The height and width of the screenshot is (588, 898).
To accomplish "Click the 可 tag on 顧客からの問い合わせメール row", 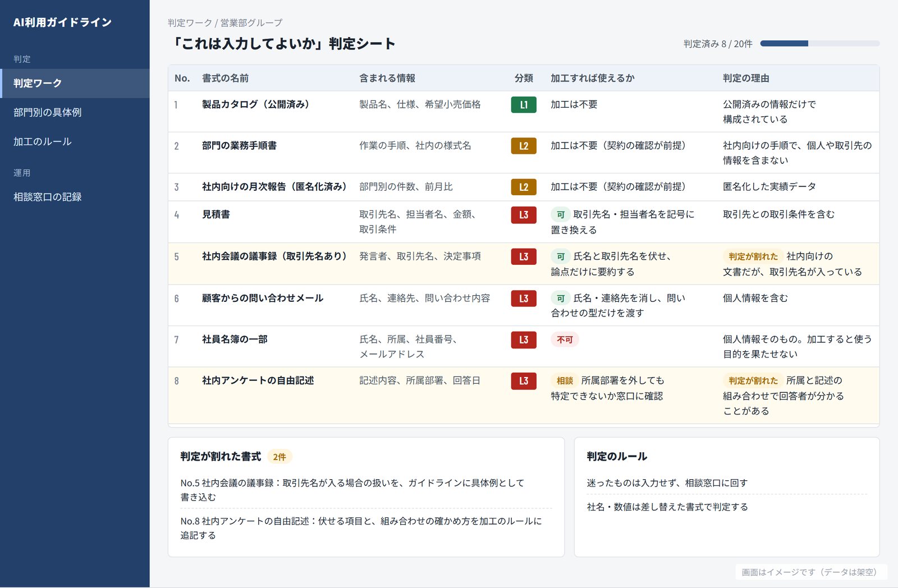I will pos(561,298).
